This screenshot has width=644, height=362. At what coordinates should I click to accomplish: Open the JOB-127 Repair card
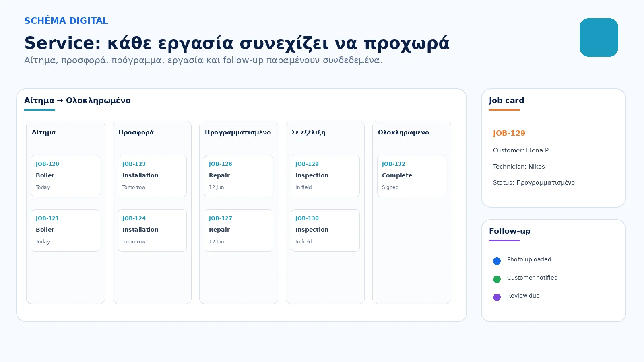(x=239, y=230)
